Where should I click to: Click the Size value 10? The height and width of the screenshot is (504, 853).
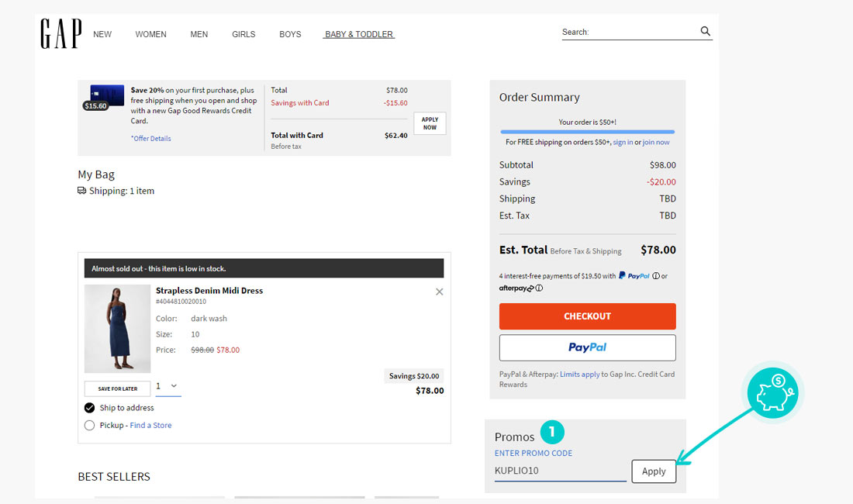[195, 334]
